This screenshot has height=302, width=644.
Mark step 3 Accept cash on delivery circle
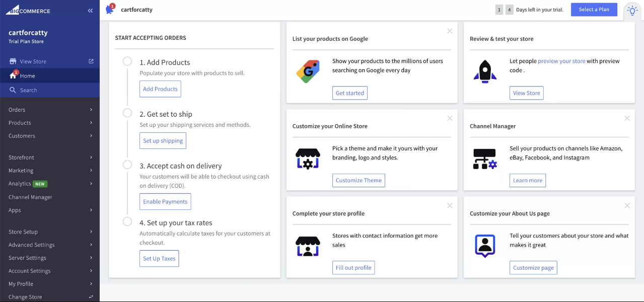127,165
